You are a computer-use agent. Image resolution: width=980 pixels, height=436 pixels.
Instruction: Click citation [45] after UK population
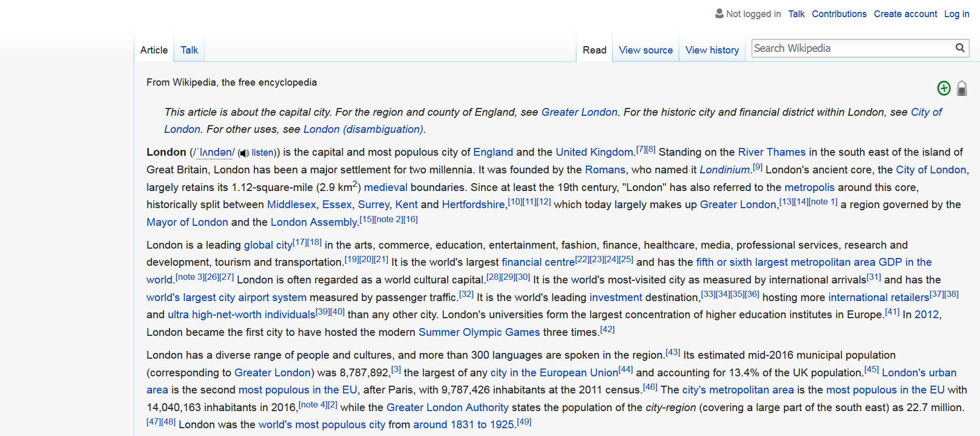coord(871,370)
